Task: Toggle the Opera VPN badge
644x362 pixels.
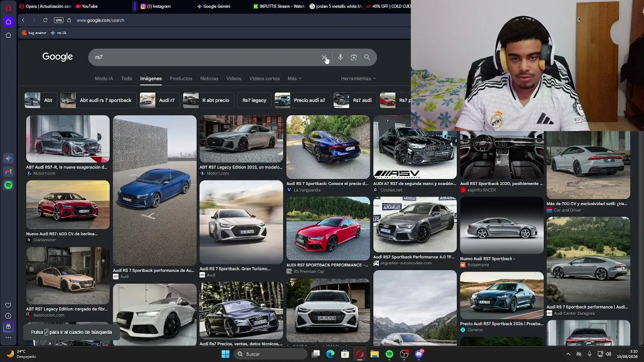Action: (58, 20)
